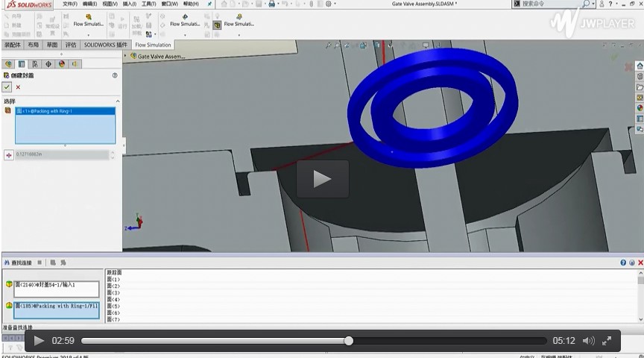Mute the video player volume

(588, 341)
